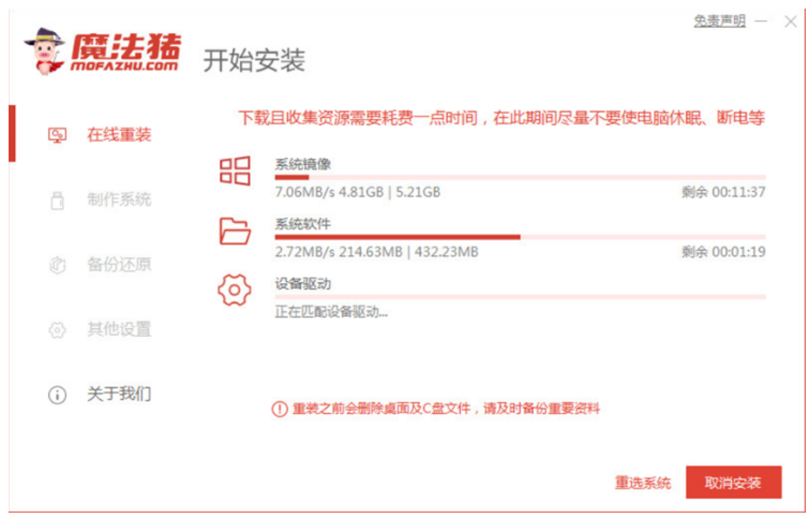812x520 pixels.
Task: Click the 系统软件 download progress bar
Action: (x=520, y=237)
